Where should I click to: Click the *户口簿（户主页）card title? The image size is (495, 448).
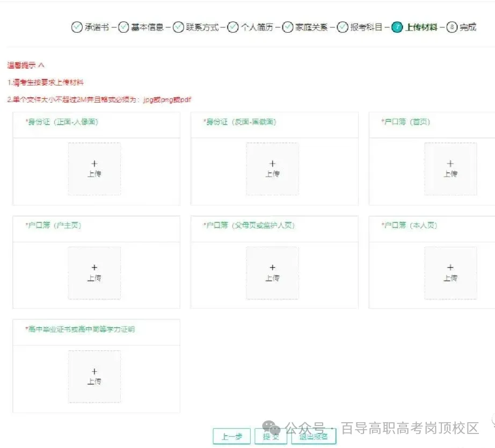[x=53, y=225]
